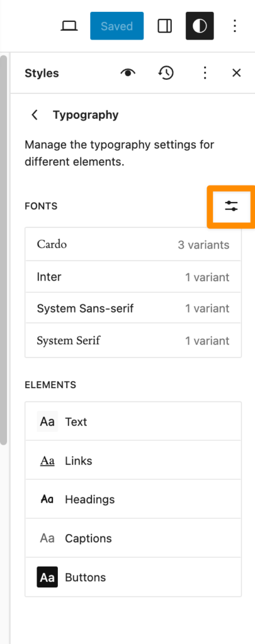Select the Inter font row
Screen dimensions: 255x644
click(x=133, y=277)
